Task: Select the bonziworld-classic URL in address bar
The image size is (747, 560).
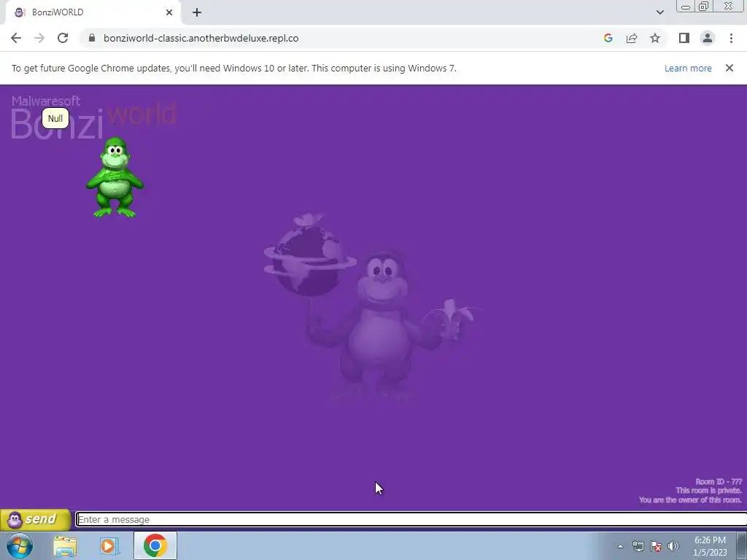Action: pyautogui.click(x=201, y=38)
